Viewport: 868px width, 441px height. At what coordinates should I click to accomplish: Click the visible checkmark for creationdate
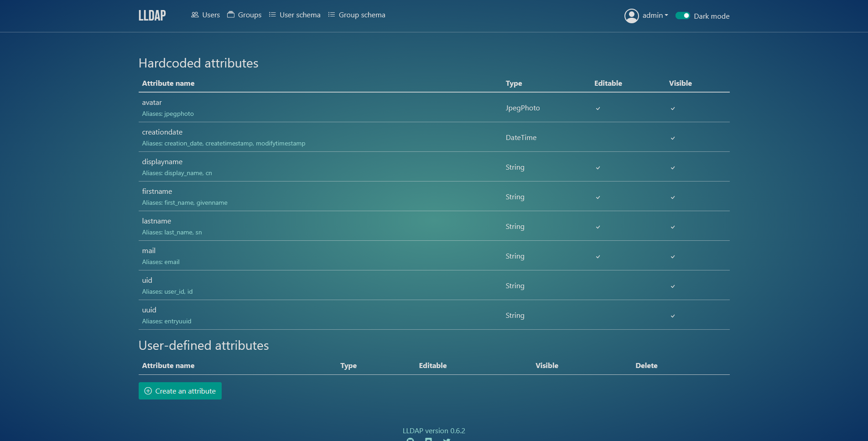click(x=672, y=138)
